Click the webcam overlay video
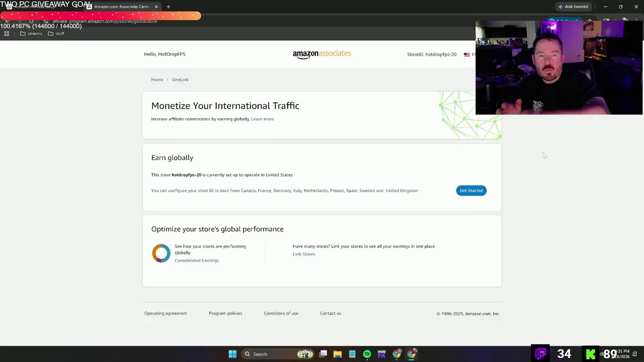 pos(559,67)
